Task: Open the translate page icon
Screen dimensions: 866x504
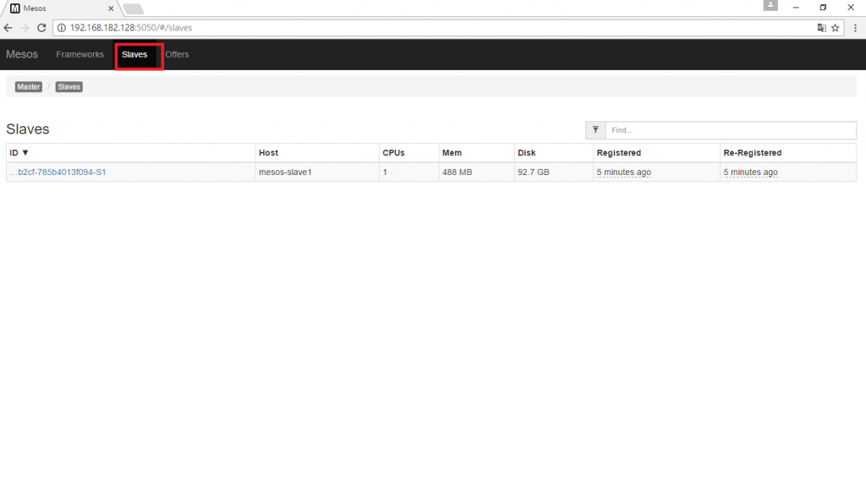Action: [x=822, y=28]
